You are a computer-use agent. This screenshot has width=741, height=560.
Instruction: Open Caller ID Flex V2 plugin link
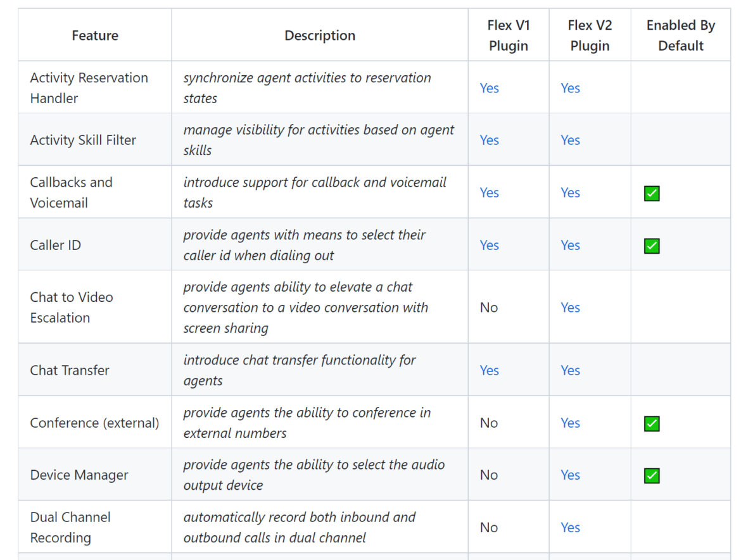570,245
